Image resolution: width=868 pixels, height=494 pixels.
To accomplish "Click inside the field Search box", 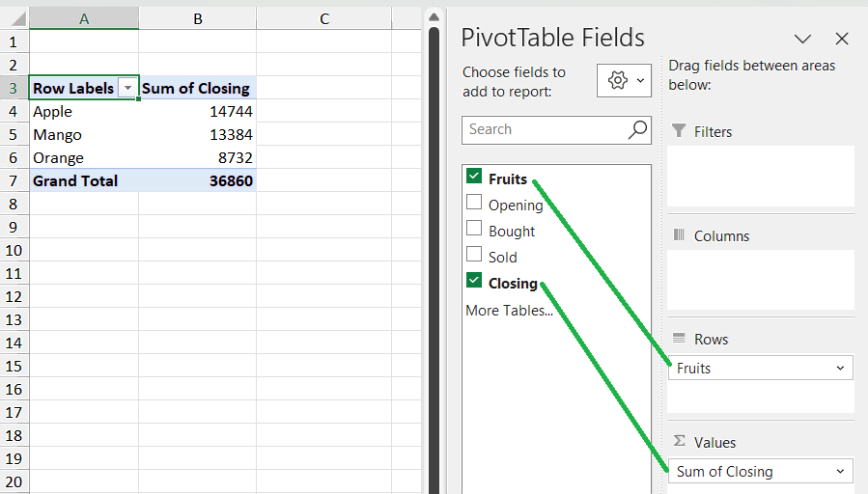I will 546,130.
